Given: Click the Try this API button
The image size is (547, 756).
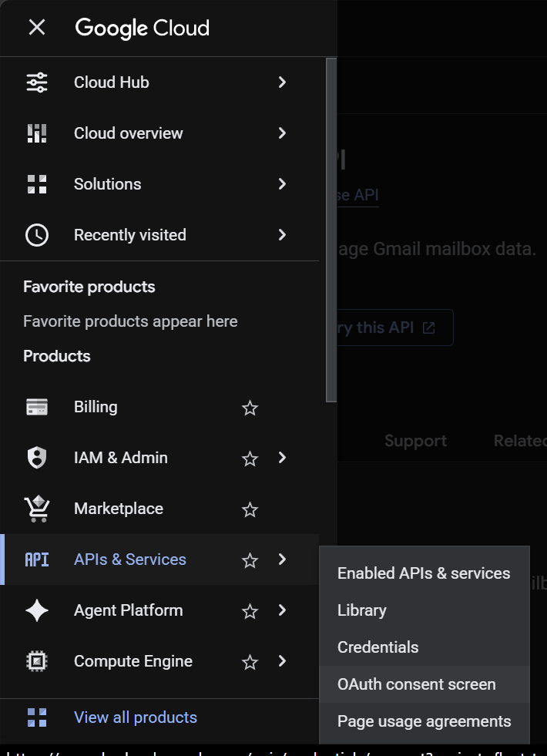Looking at the screenshot, I should [x=395, y=328].
